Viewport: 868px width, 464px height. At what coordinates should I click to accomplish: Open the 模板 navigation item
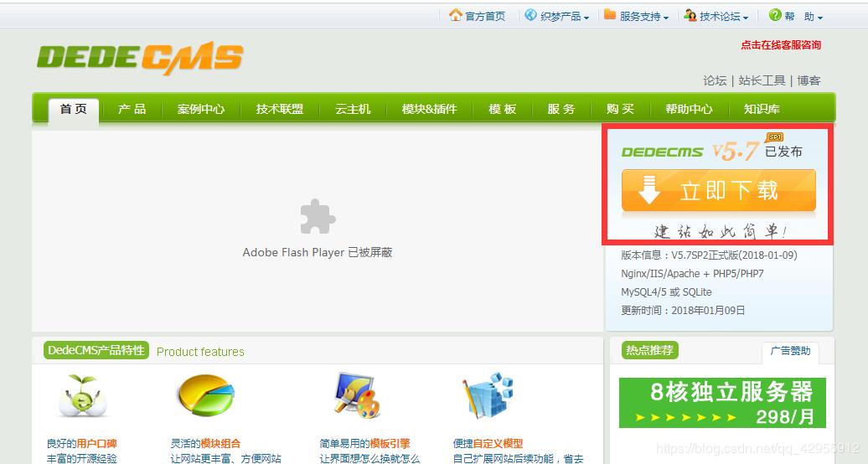(x=503, y=109)
